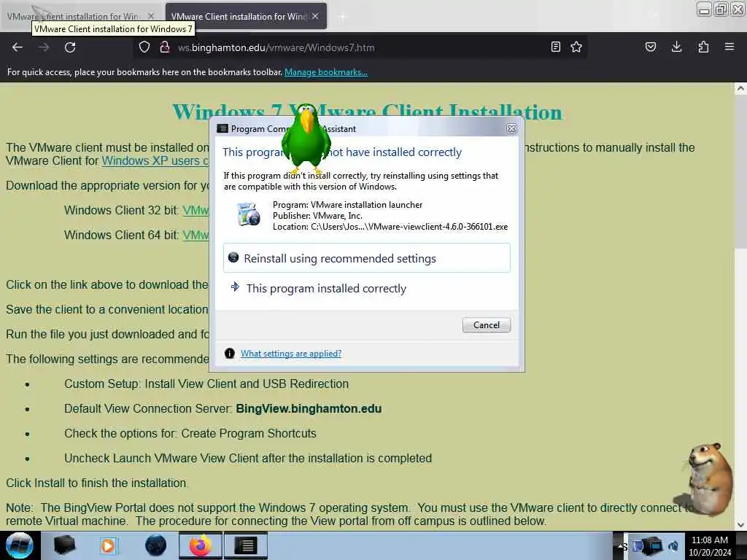Click the Program Compatibility Assistant title bar icon

(x=222, y=128)
